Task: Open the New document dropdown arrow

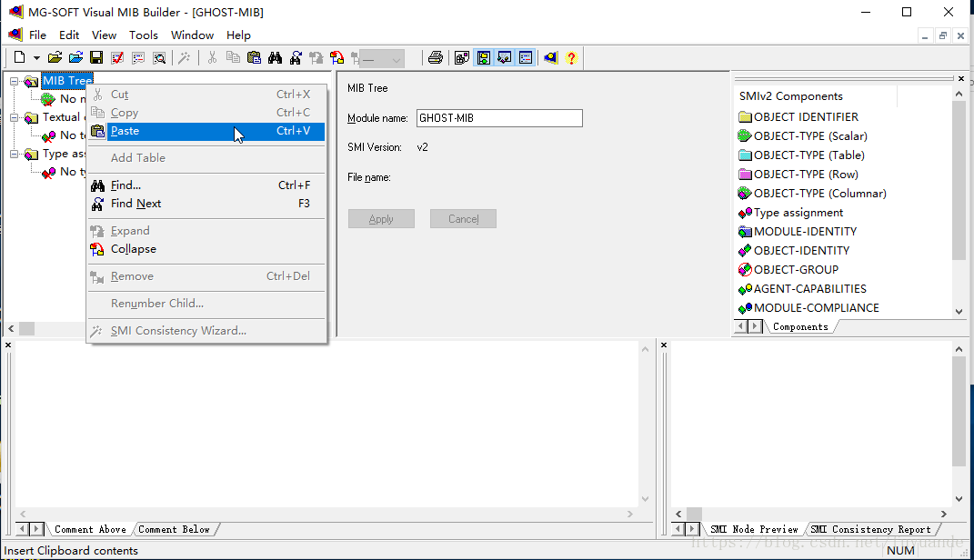Action: pyautogui.click(x=36, y=58)
